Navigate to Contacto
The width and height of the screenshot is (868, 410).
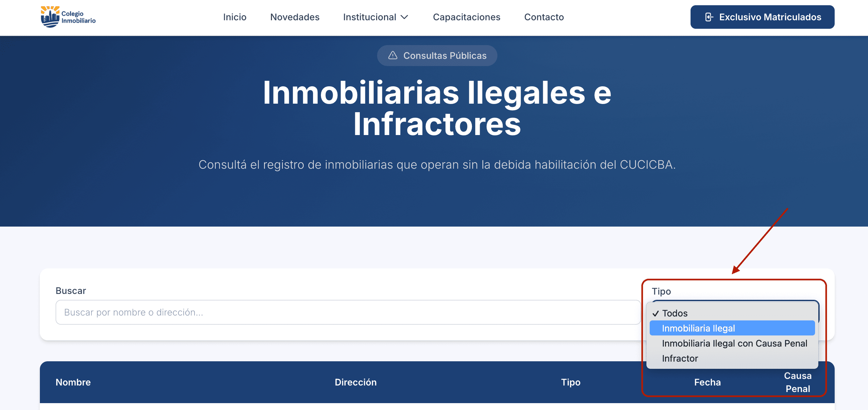[544, 17]
